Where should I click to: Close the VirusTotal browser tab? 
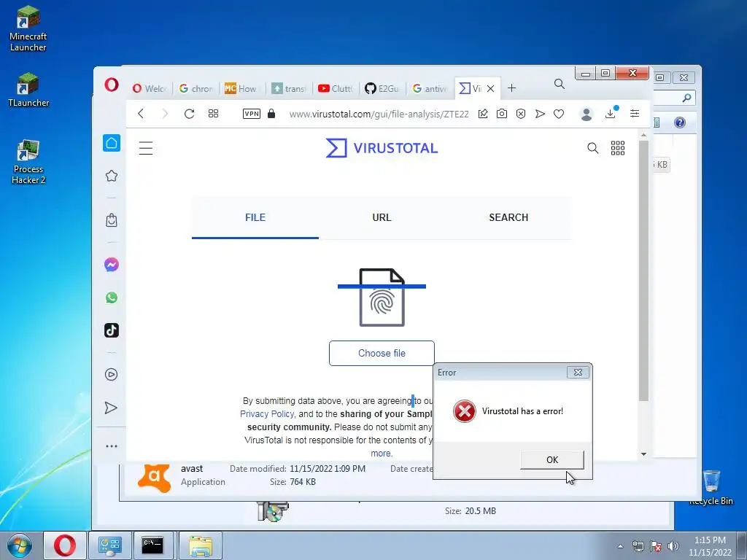(x=491, y=88)
